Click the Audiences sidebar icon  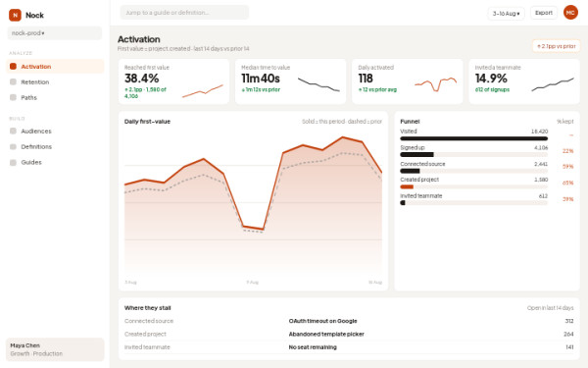[x=13, y=131]
